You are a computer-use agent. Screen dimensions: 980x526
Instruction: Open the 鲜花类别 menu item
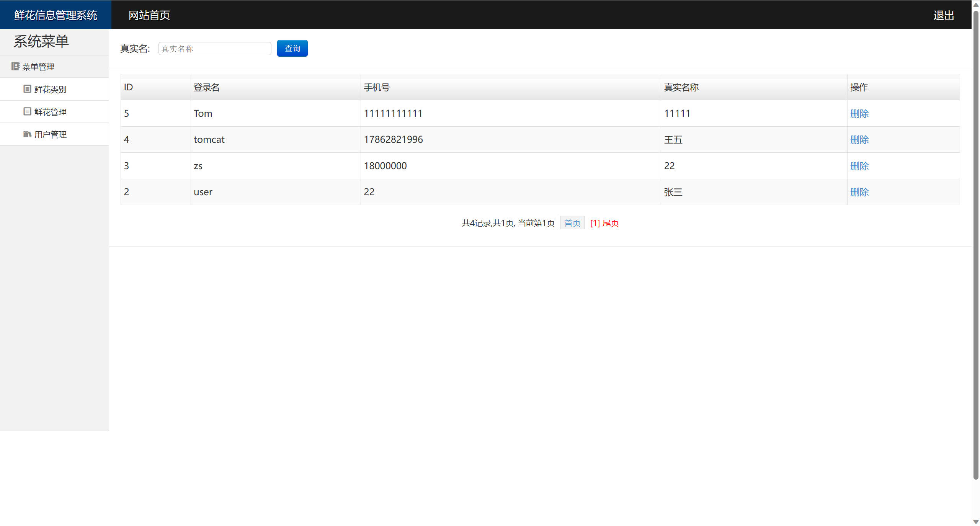[50, 89]
